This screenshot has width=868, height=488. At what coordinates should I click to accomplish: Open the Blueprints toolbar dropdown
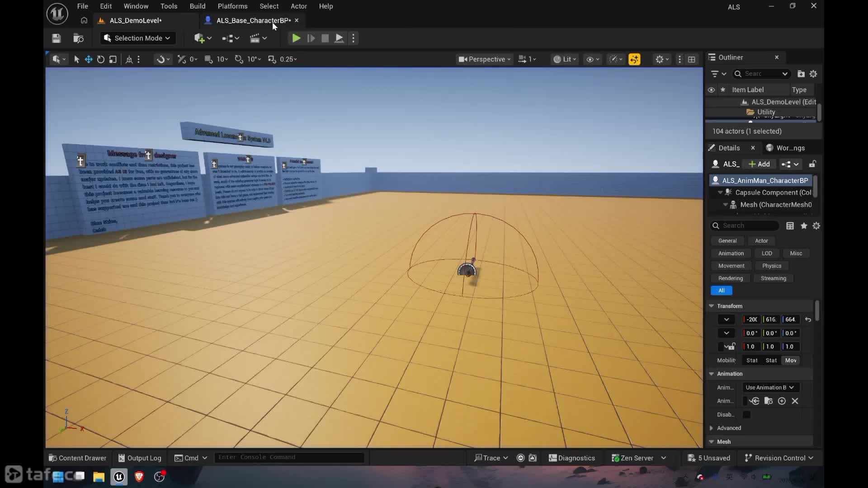[x=231, y=38]
